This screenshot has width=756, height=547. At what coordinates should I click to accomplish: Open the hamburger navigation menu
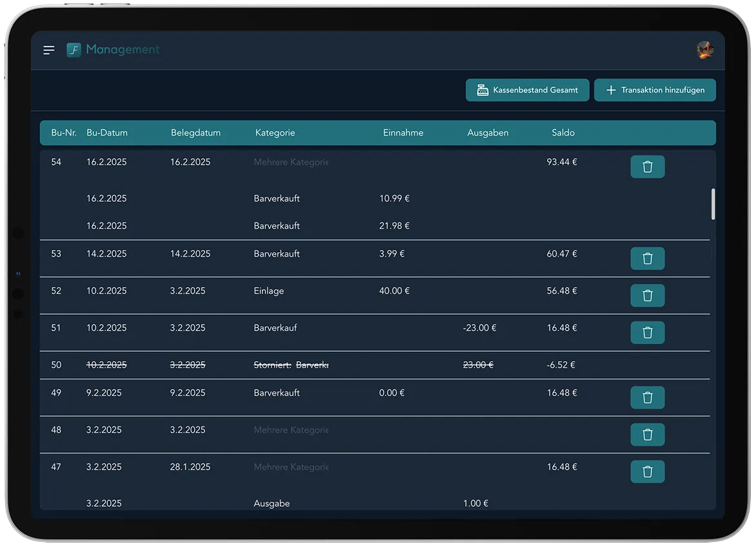[x=49, y=50]
